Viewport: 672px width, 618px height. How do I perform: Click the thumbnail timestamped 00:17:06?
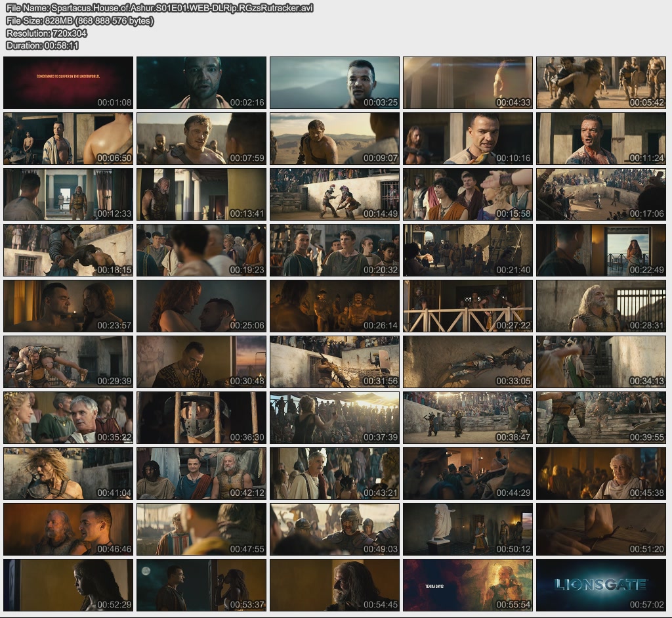coord(601,194)
